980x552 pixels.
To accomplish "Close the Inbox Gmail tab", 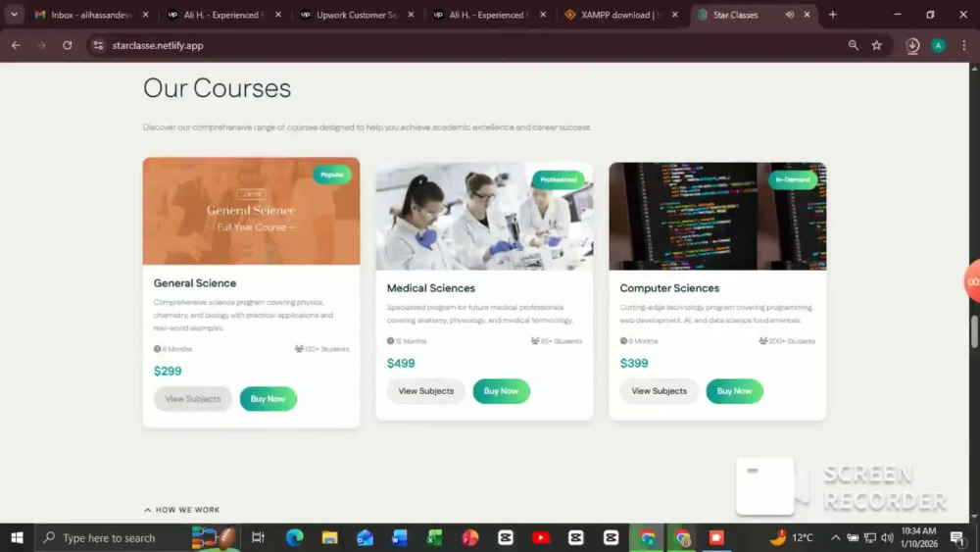I will (146, 15).
